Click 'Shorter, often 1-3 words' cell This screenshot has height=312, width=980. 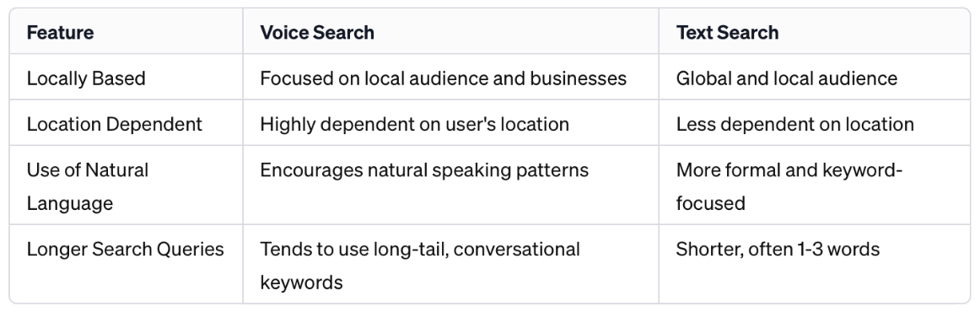(778, 249)
